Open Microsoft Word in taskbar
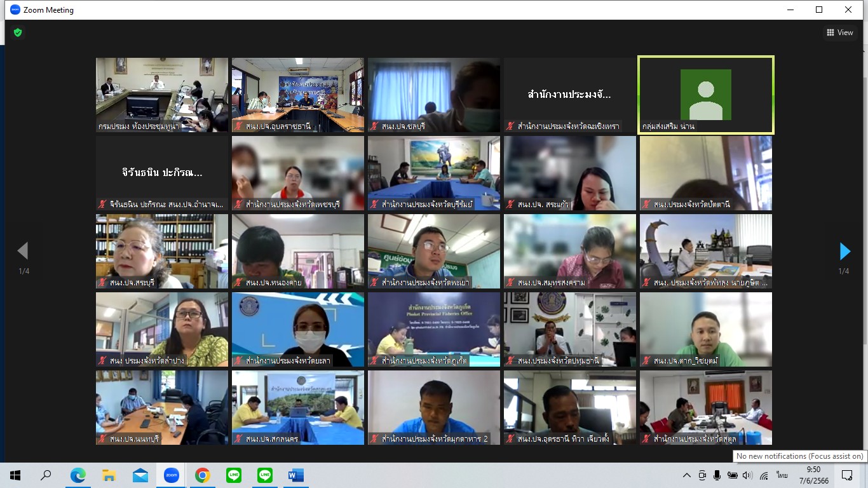The width and height of the screenshot is (868, 488). click(x=295, y=475)
